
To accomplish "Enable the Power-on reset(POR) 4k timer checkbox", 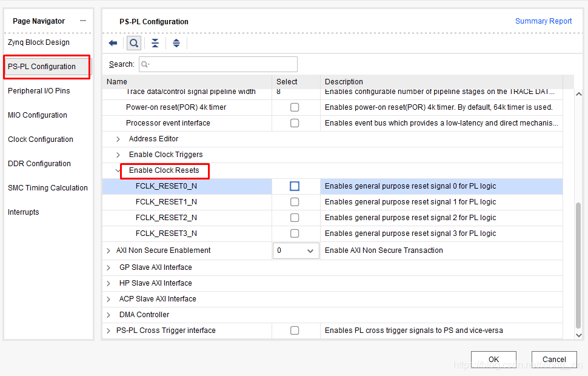I will click(x=295, y=107).
